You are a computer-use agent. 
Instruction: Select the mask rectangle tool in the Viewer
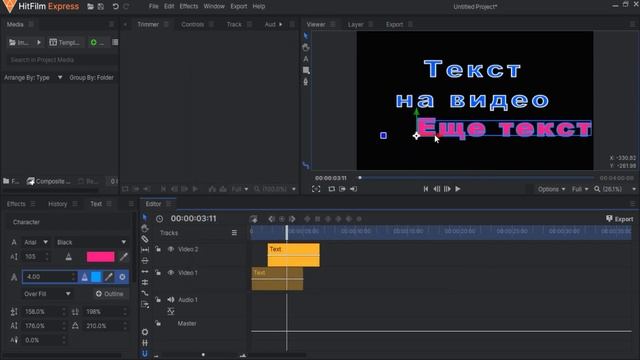point(306,70)
